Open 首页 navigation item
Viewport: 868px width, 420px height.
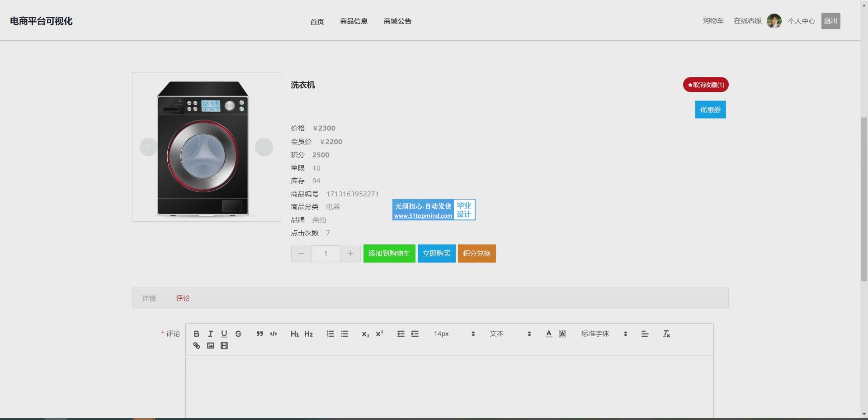pyautogui.click(x=317, y=21)
